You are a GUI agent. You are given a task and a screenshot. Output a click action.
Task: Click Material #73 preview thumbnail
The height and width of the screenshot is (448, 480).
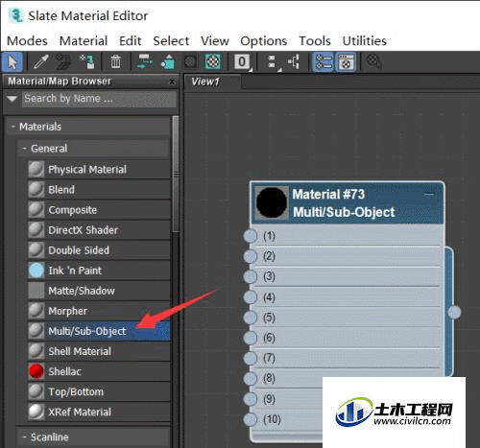(x=272, y=203)
